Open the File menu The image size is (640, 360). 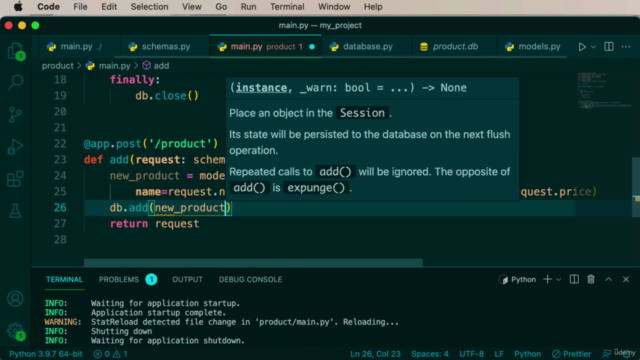80,7
